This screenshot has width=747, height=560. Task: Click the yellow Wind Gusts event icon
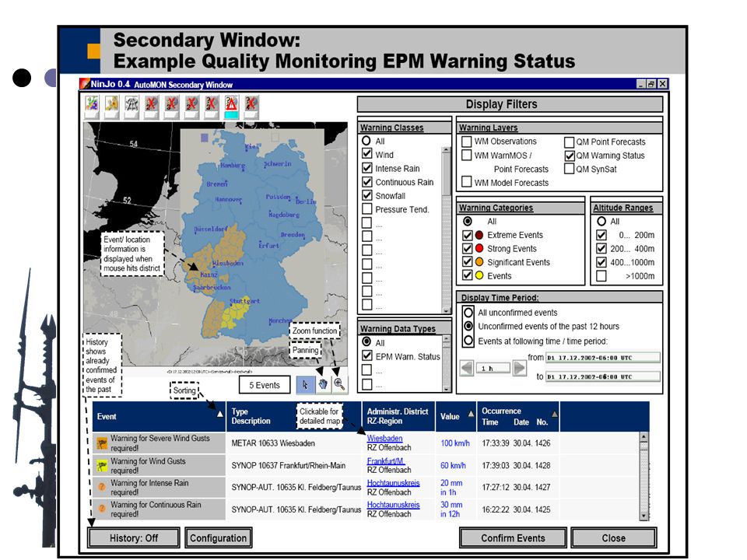click(x=102, y=466)
